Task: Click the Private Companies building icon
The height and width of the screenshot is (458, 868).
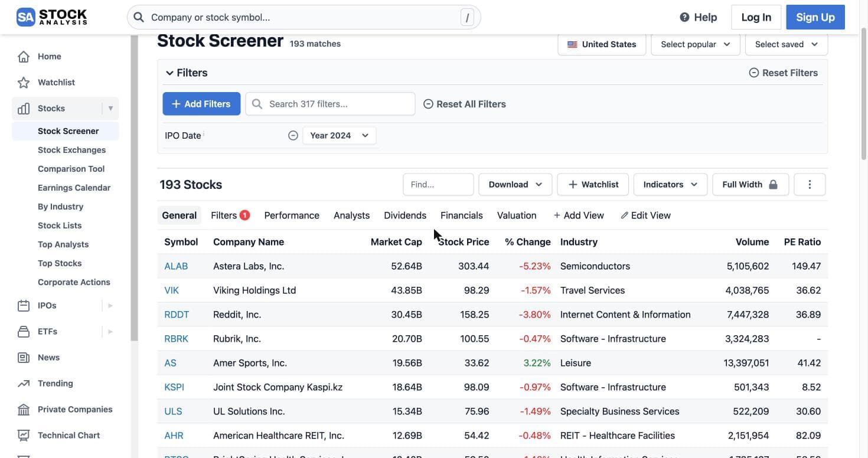Action: click(x=24, y=410)
